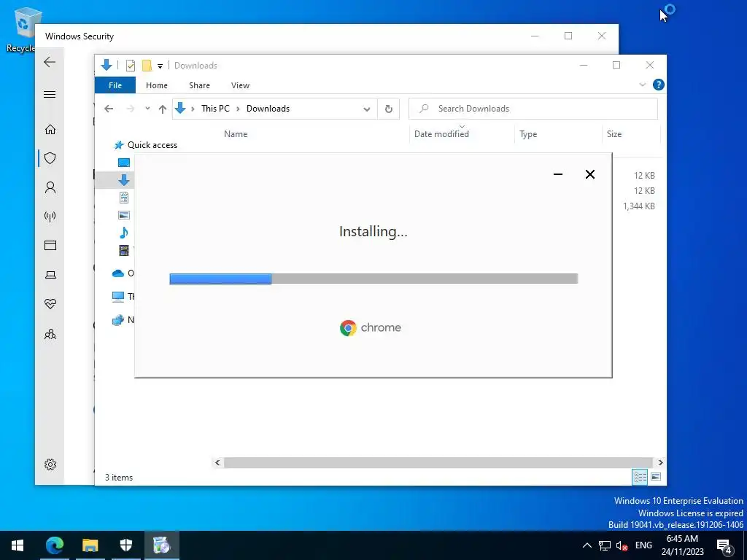Sort by Date modified column header
This screenshot has width=747, height=560.
(441, 134)
